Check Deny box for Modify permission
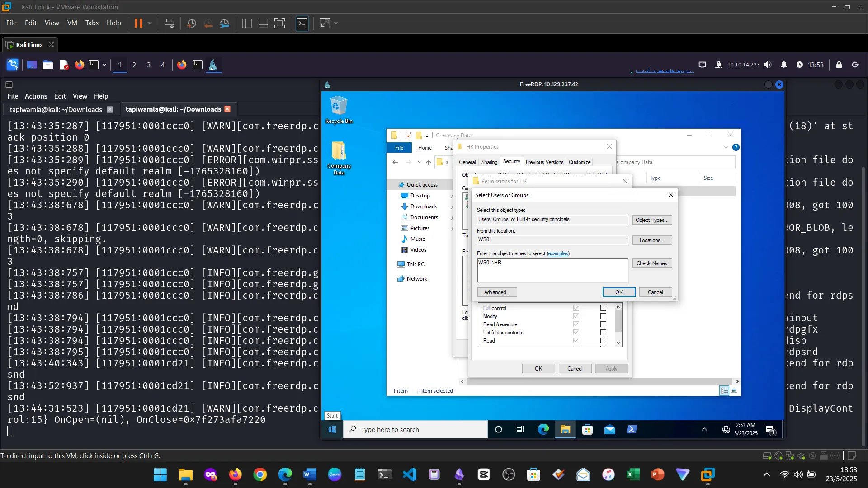This screenshot has height=488, width=868. coord(603,316)
